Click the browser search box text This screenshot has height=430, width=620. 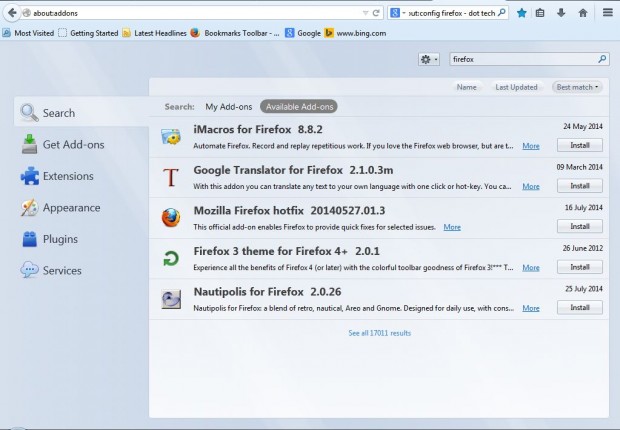(451, 13)
